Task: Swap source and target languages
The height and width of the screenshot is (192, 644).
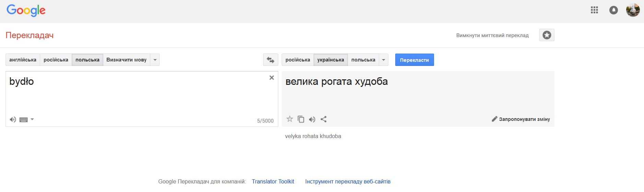Action: point(270,60)
